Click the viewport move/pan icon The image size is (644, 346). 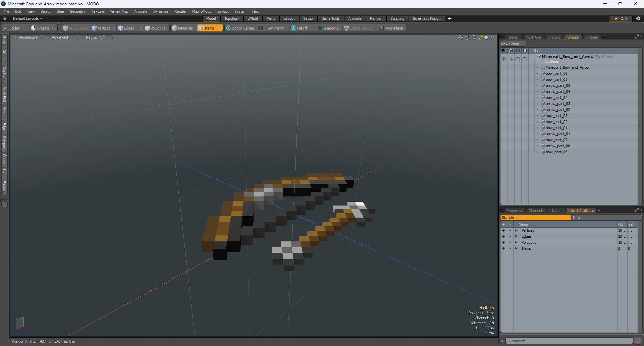461,38
